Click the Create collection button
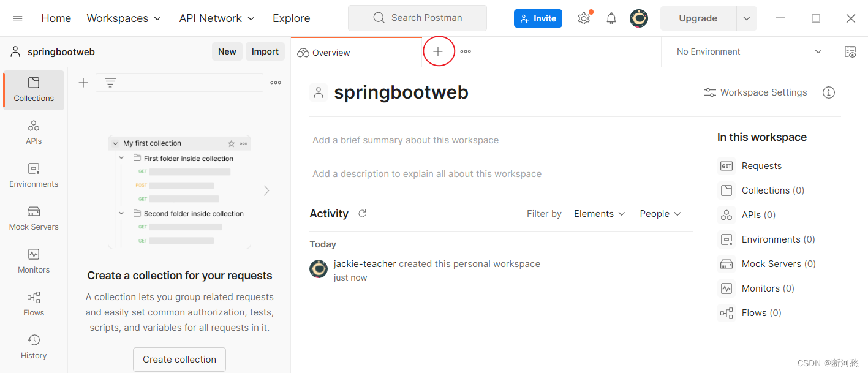868x373 pixels. pyautogui.click(x=179, y=360)
